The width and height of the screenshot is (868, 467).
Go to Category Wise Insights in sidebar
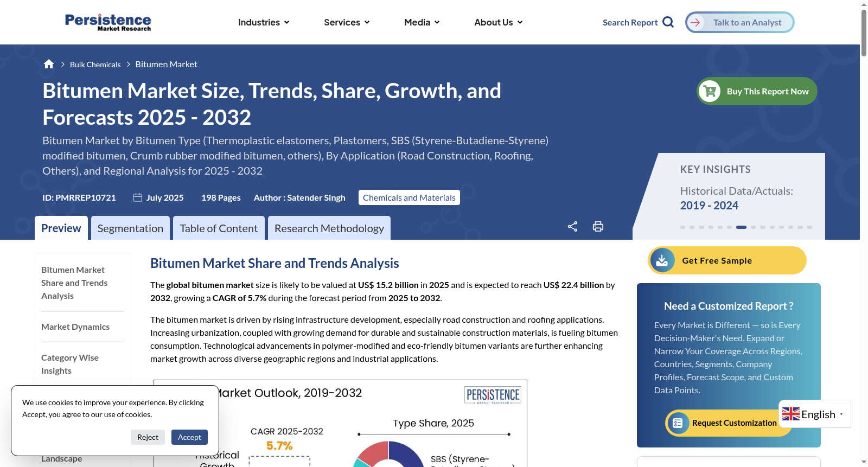pyautogui.click(x=70, y=364)
